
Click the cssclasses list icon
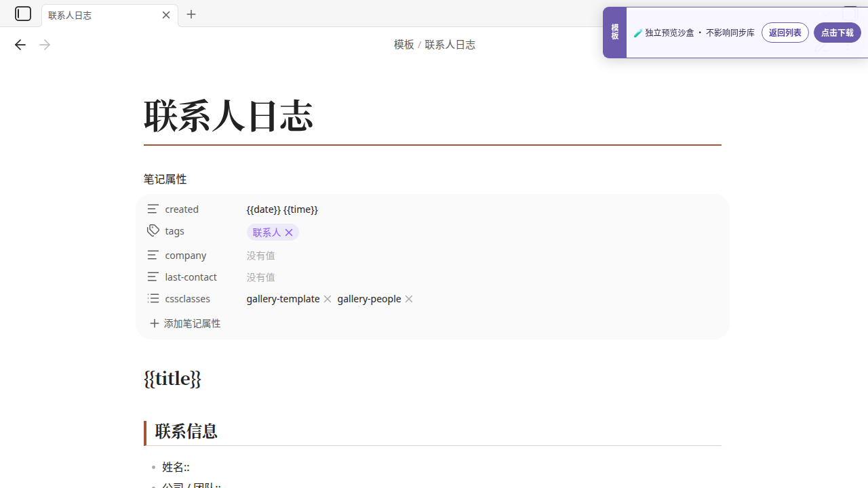[153, 298]
